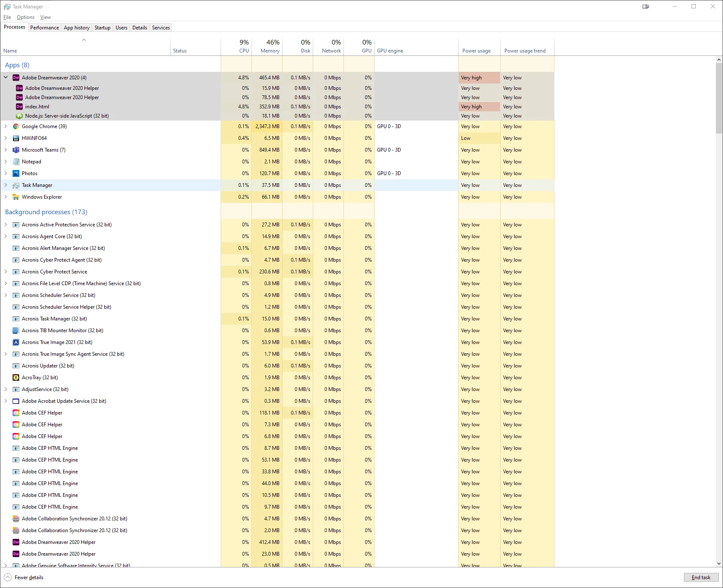Switch to the Startup tab
The width and height of the screenshot is (723, 588).
pyautogui.click(x=103, y=28)
